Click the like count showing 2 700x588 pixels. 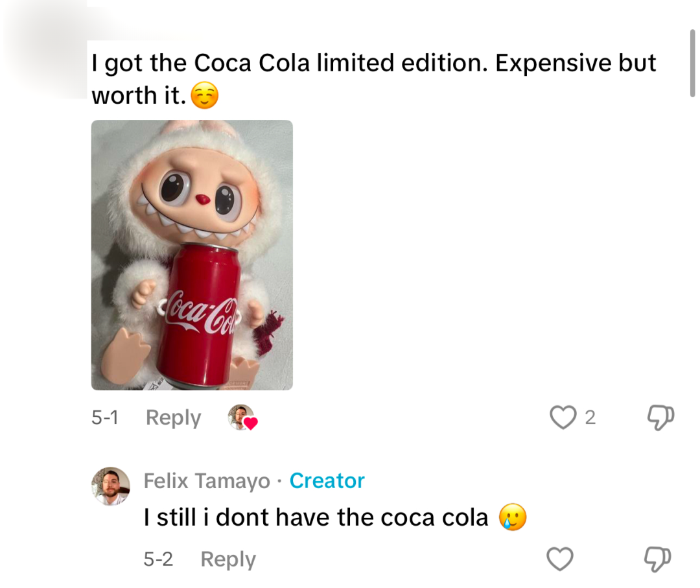point(590,418)
